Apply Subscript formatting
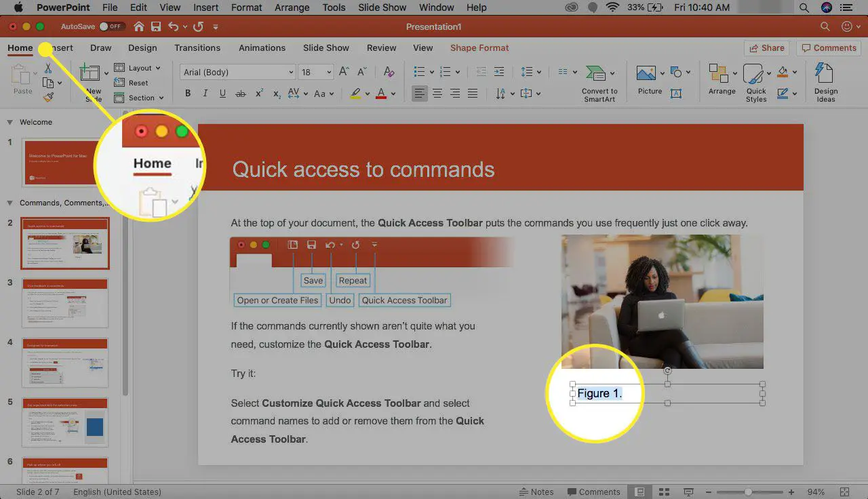The height and width of the screenshot is (499, 868). pos(276,94)
